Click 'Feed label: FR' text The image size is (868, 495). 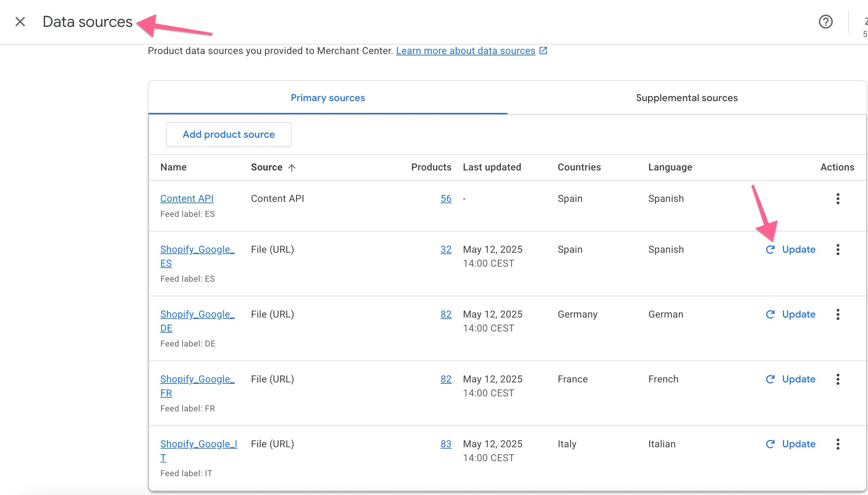tap(188, 409)
